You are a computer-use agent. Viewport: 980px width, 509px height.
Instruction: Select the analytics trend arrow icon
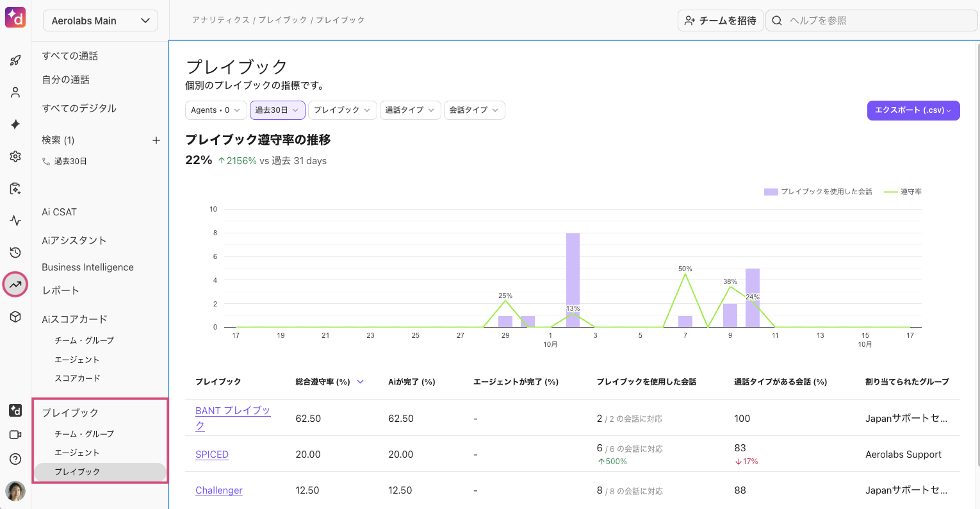coord(15,285)
